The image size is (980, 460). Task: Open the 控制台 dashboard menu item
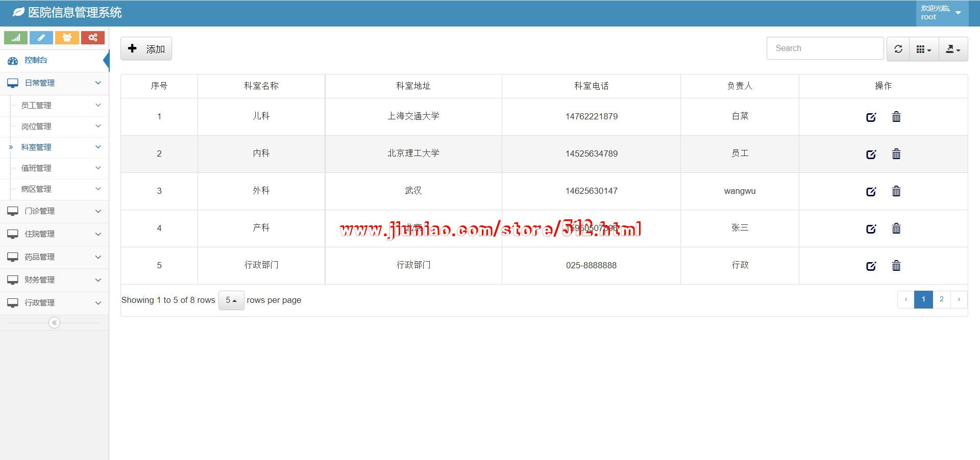click(x=54, y=60)
